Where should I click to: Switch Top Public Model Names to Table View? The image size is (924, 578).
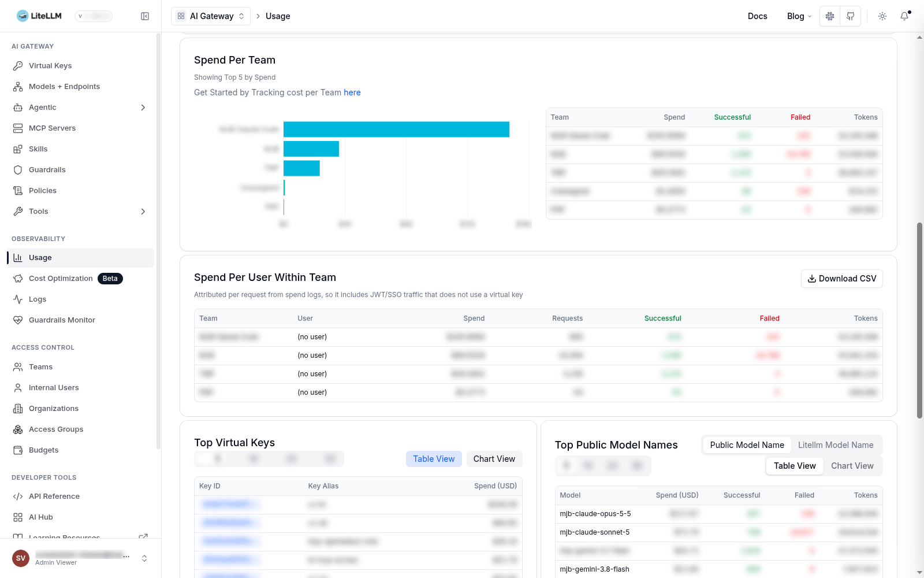click(x=795, y=466)
